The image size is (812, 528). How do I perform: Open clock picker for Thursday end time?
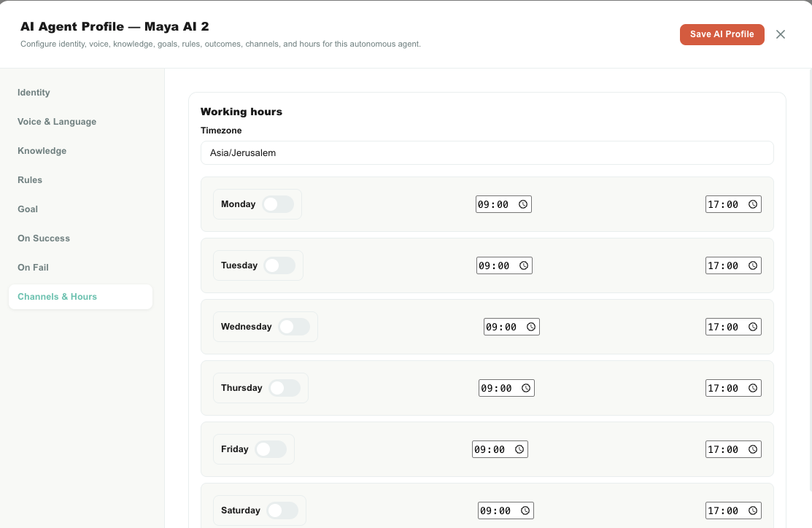753,388
